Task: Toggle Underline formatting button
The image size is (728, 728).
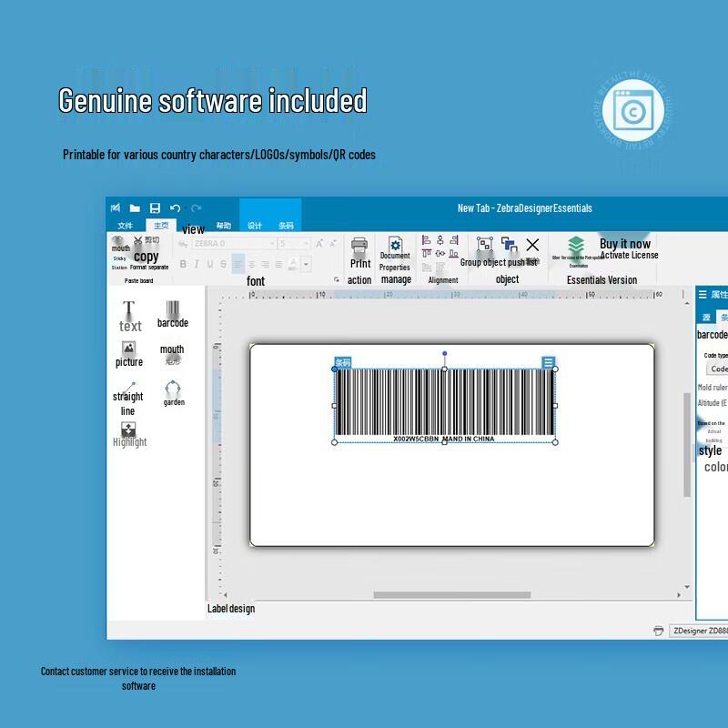Action: 210,264
